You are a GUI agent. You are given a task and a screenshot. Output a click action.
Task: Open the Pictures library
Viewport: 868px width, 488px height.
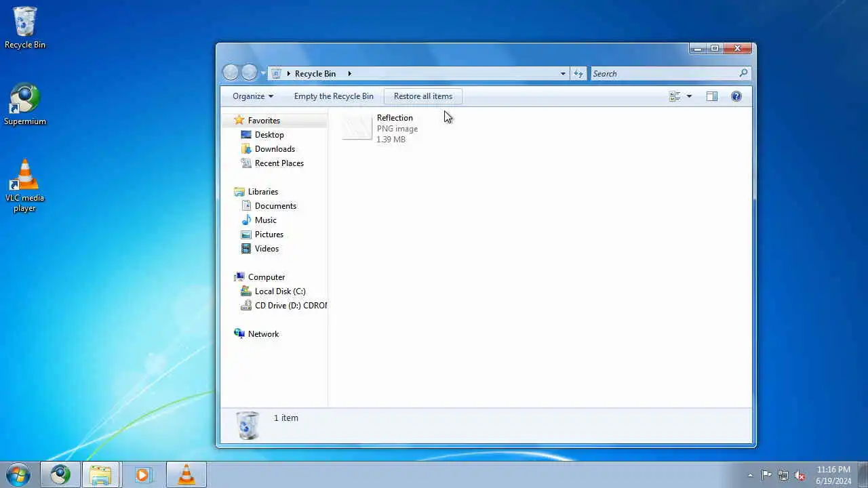269,235
